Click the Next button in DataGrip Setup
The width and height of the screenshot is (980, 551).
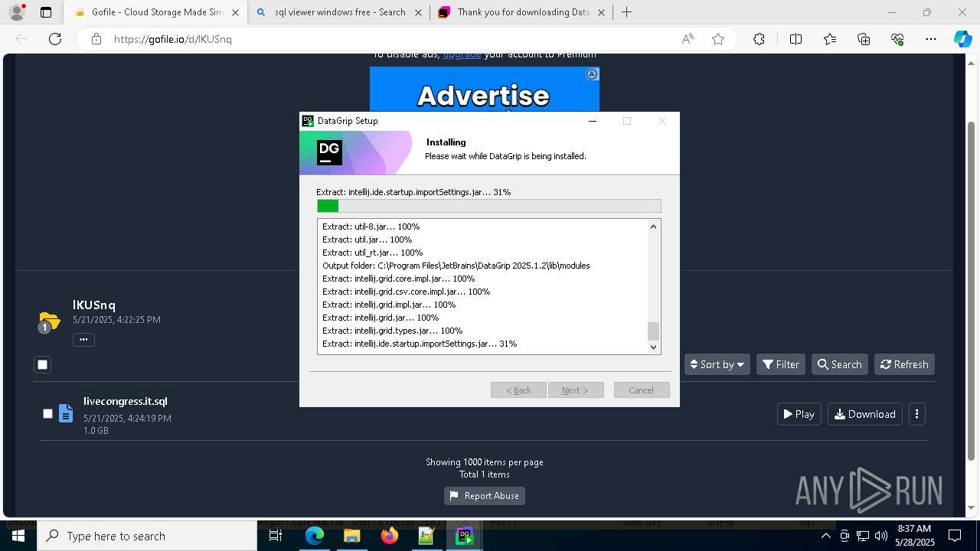(x=576, y=390)
